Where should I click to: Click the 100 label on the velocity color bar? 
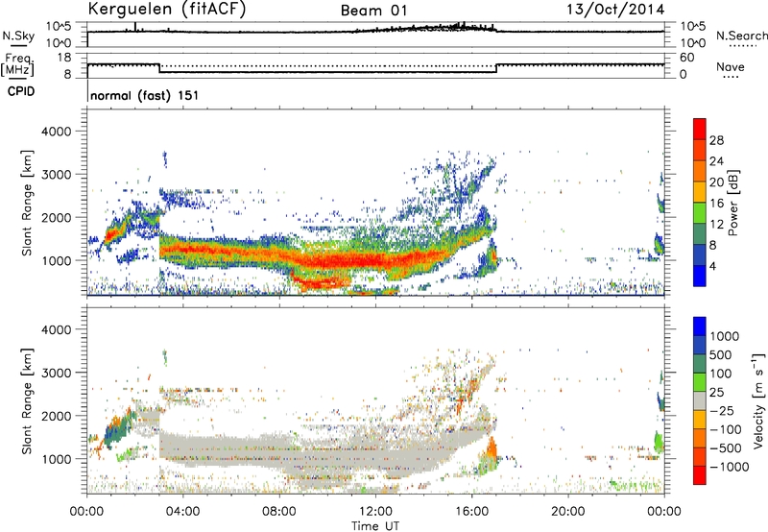720,374
